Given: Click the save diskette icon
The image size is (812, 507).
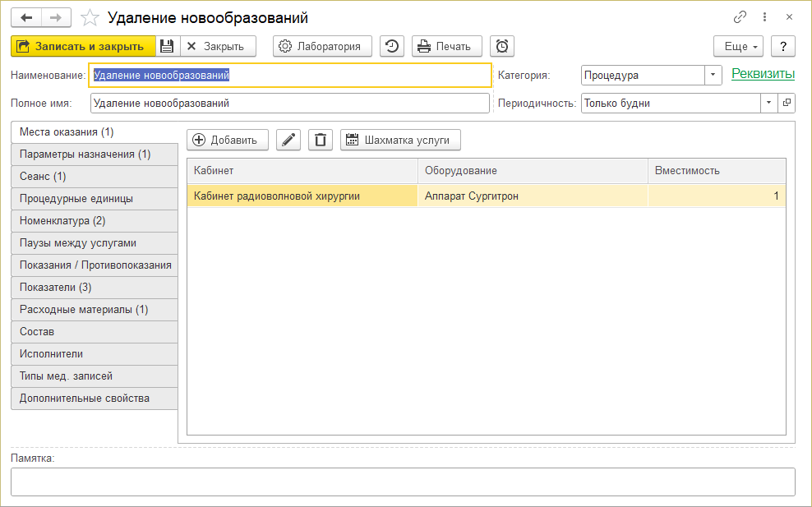Looking at the screenshot, I should tap(167, 46).
